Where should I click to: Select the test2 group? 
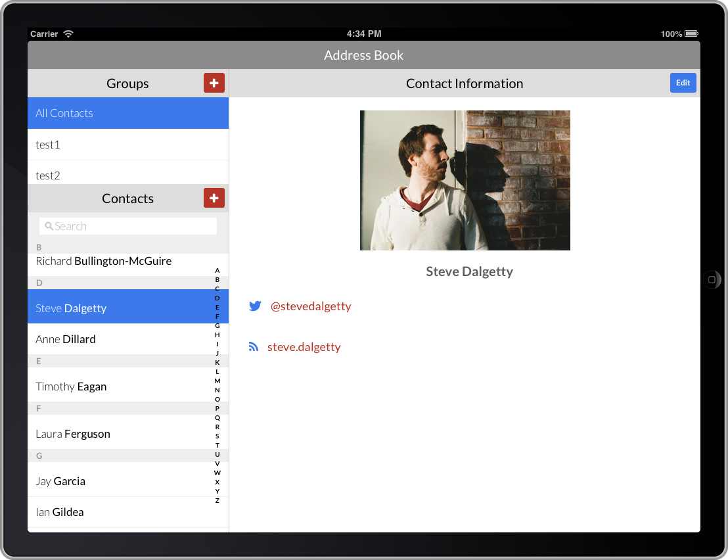click(x=128, y=173)
